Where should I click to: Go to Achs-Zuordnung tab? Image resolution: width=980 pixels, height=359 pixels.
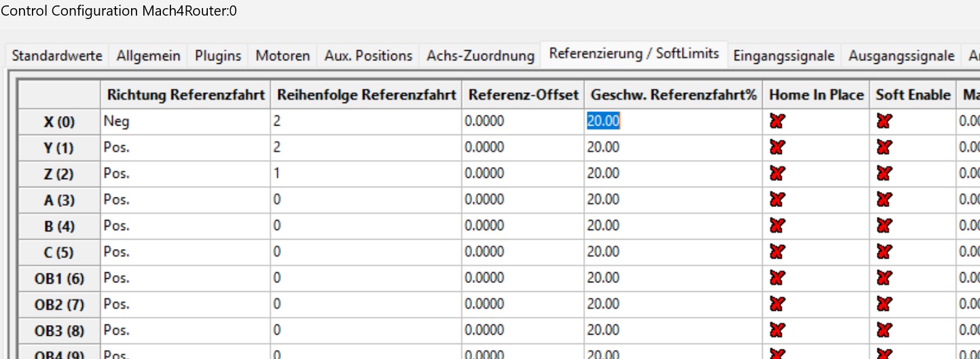coord(480,56)
